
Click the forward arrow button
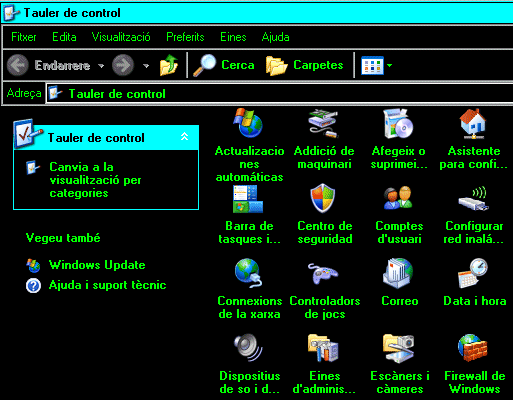tap(123, 65)
